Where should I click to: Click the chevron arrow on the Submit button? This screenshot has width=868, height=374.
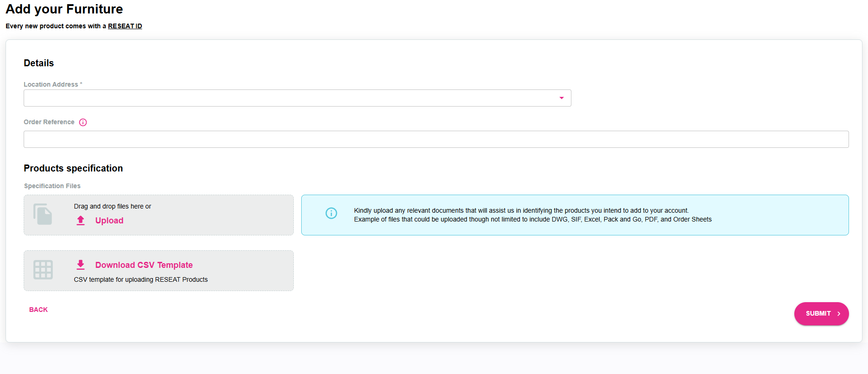(839, 314)
